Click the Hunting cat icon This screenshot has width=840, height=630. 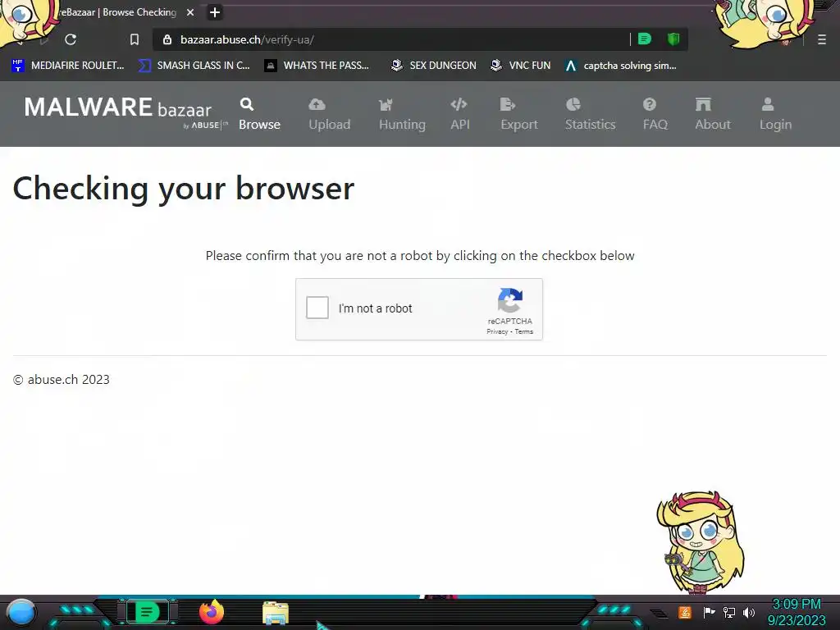click(386, 104)
